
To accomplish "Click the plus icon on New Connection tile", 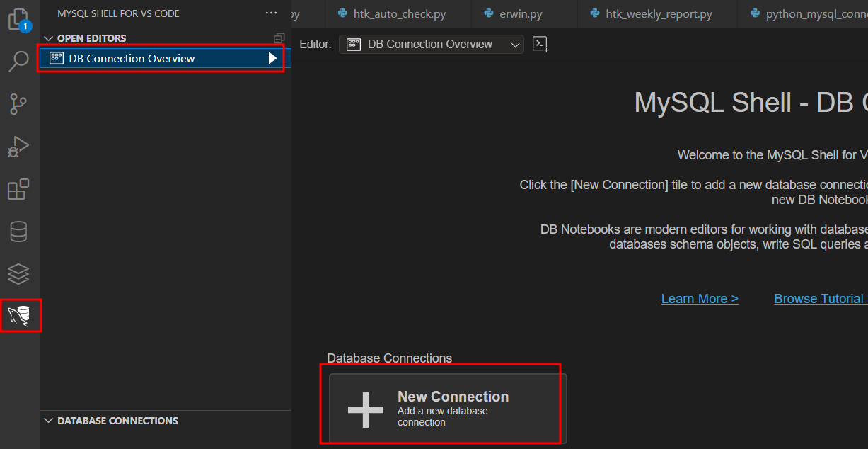I will [x=366, y=409].
